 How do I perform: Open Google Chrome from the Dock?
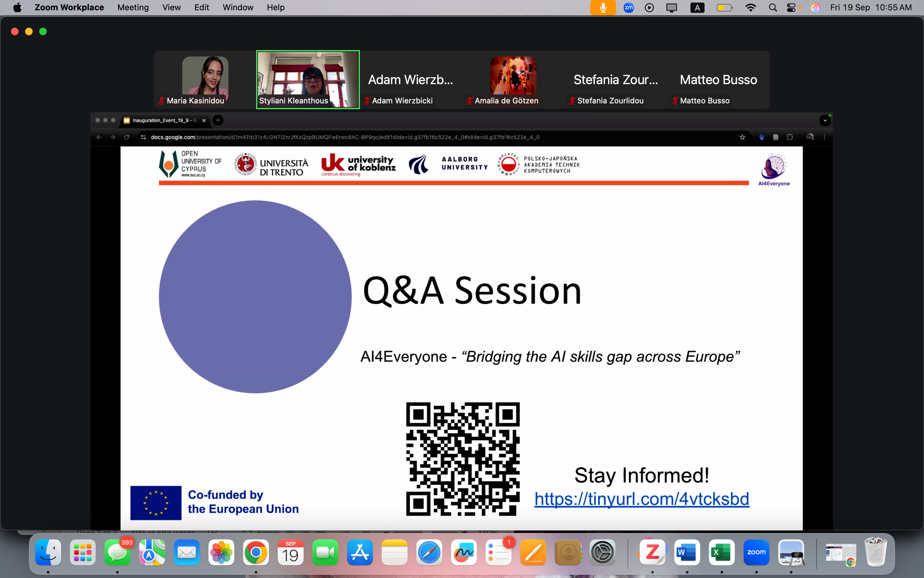click(256, 552)
